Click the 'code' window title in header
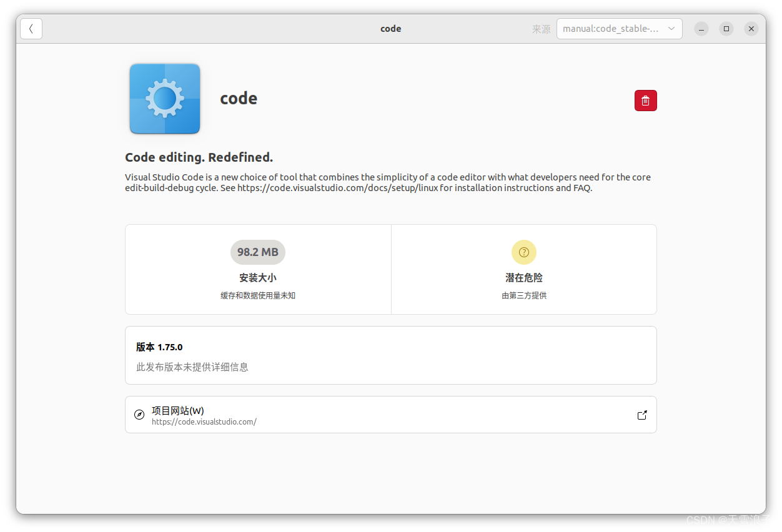Viewport: 782px width, 532px height. click(x=391, y=29)
